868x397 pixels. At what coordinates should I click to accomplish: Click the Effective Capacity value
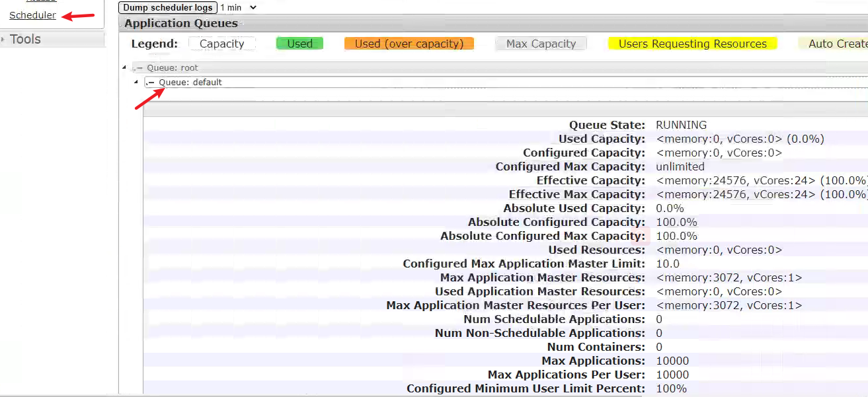click(762, 180)
